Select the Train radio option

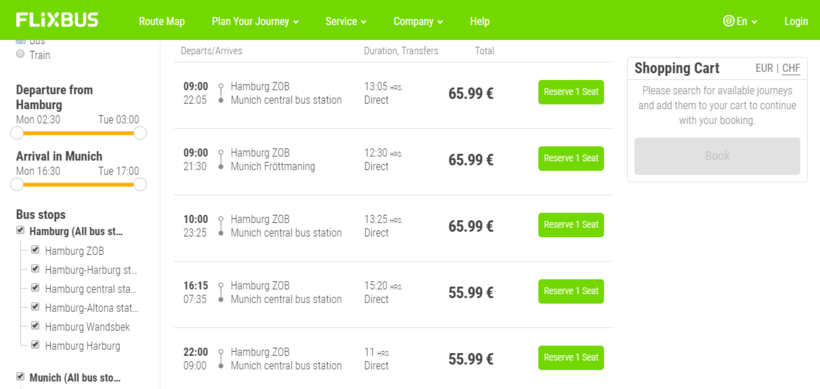tap(20, 54)
